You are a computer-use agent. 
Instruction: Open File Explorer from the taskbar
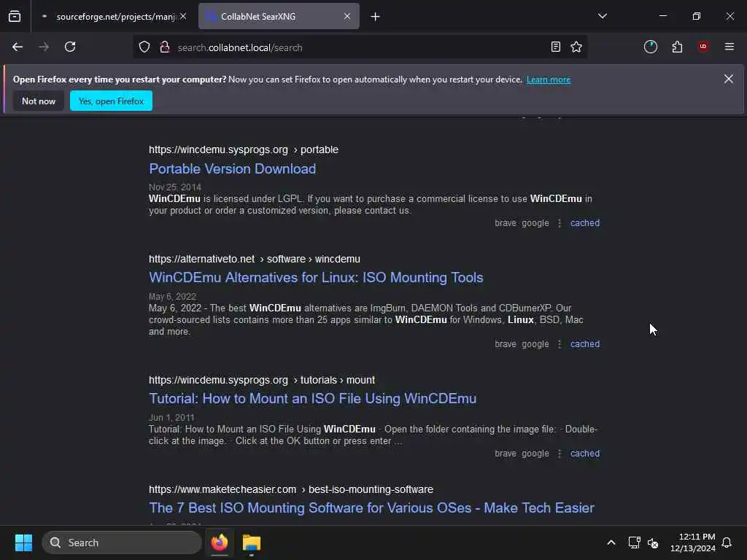coord(252,542)
